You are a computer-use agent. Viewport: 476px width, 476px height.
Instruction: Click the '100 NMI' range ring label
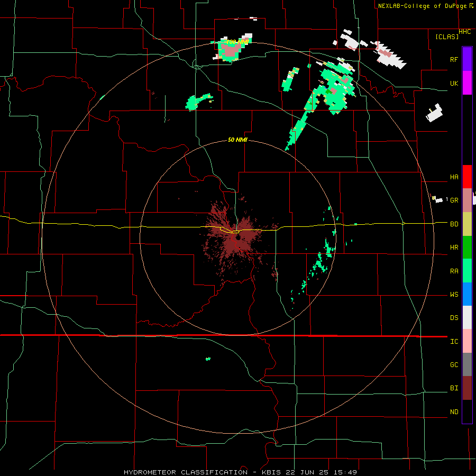coord(237,42)
